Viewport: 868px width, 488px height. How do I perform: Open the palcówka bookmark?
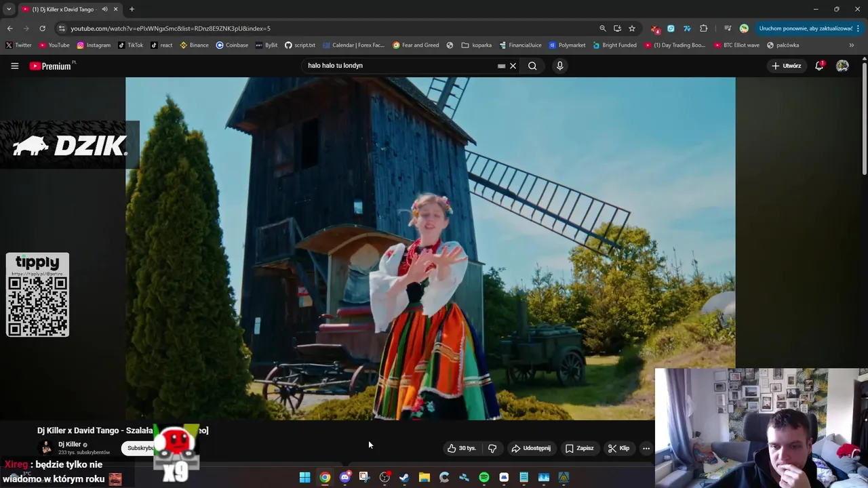(783, 45)
